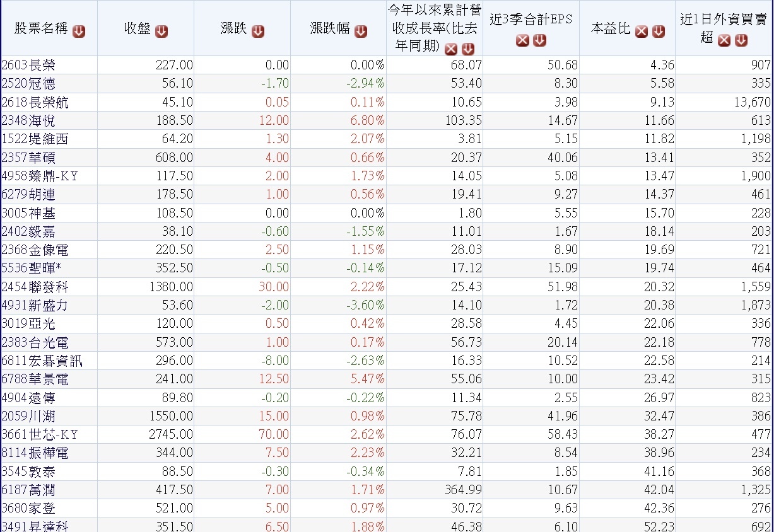The image size is (774, 532).
Task: Select stock 3545敦泰
Action: click(x=28, y=472)
